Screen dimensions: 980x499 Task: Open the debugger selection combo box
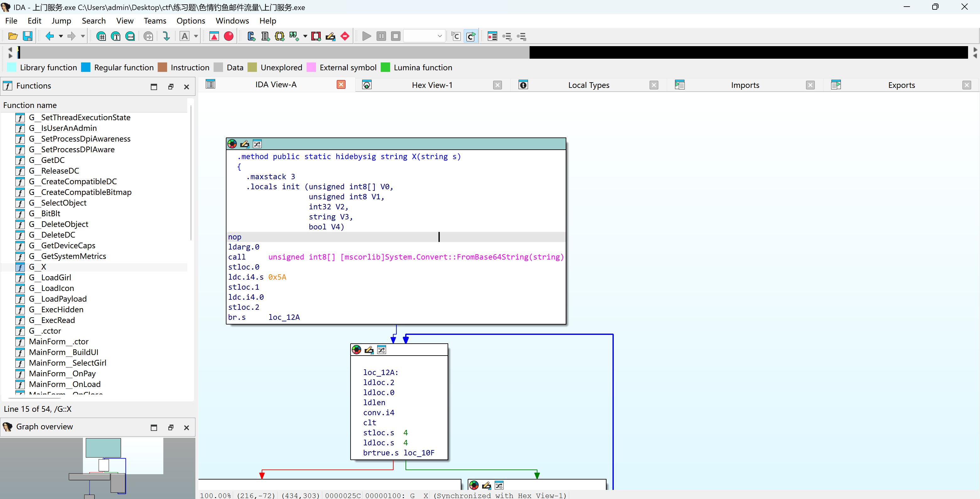(x=424, y=36)
